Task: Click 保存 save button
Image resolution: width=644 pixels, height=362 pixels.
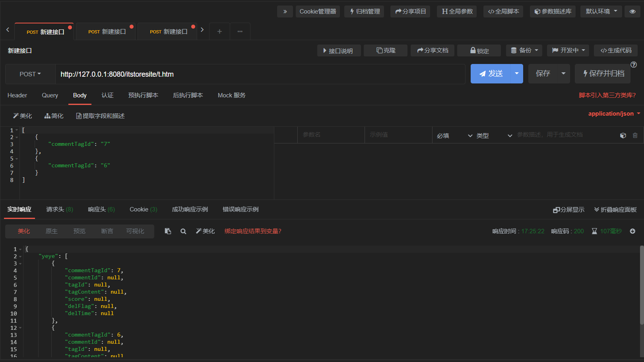Action: pos(543,74)
